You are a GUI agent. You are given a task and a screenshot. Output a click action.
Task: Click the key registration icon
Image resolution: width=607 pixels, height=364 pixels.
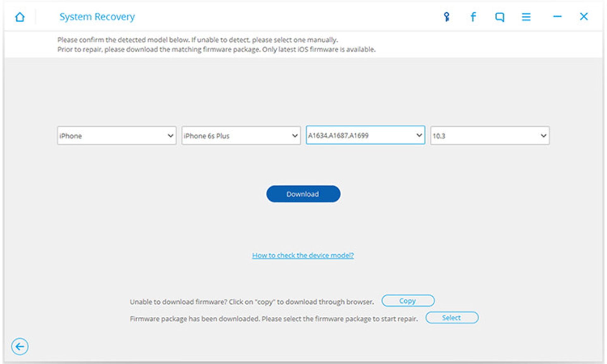446,17
